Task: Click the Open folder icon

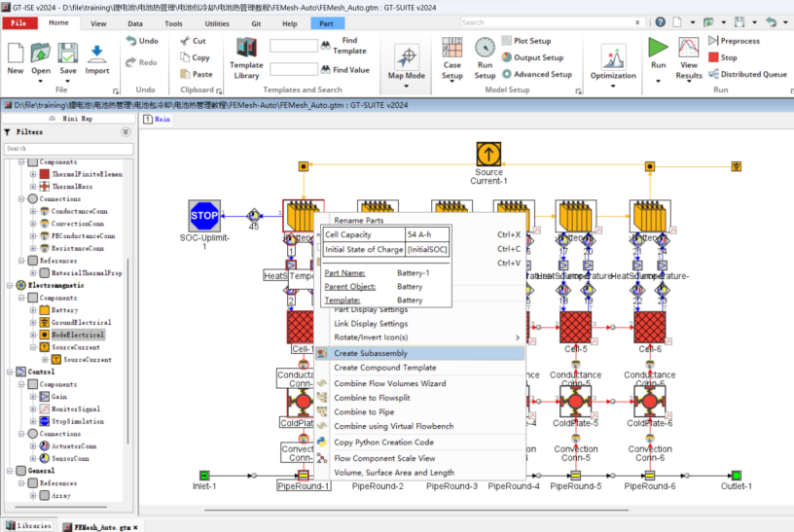Action: pyautogui.click(x=41, y=53)
